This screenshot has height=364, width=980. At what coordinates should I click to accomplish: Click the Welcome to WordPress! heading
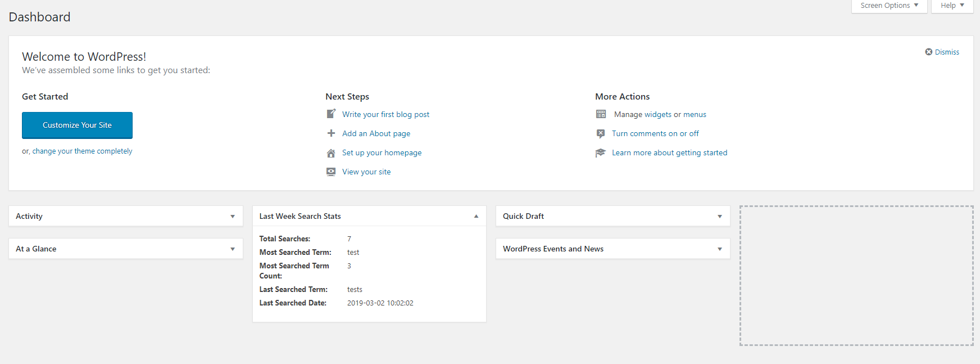point(84,57)
